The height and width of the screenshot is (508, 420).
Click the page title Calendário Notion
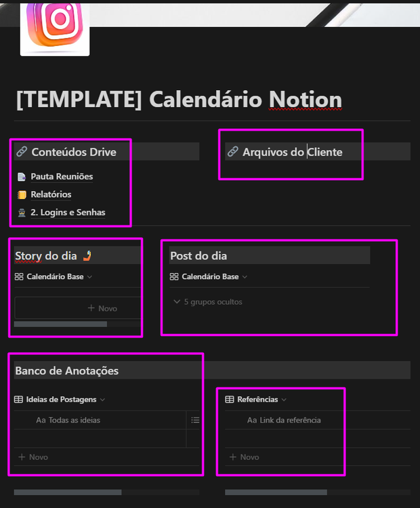pos(179,99)
